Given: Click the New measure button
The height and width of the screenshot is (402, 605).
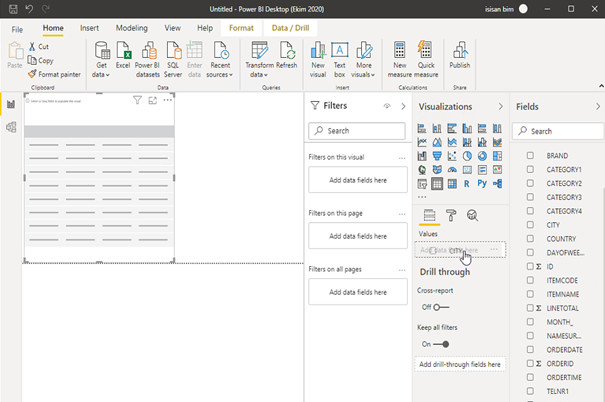Looking at the screenshot, I should (400, 60).
